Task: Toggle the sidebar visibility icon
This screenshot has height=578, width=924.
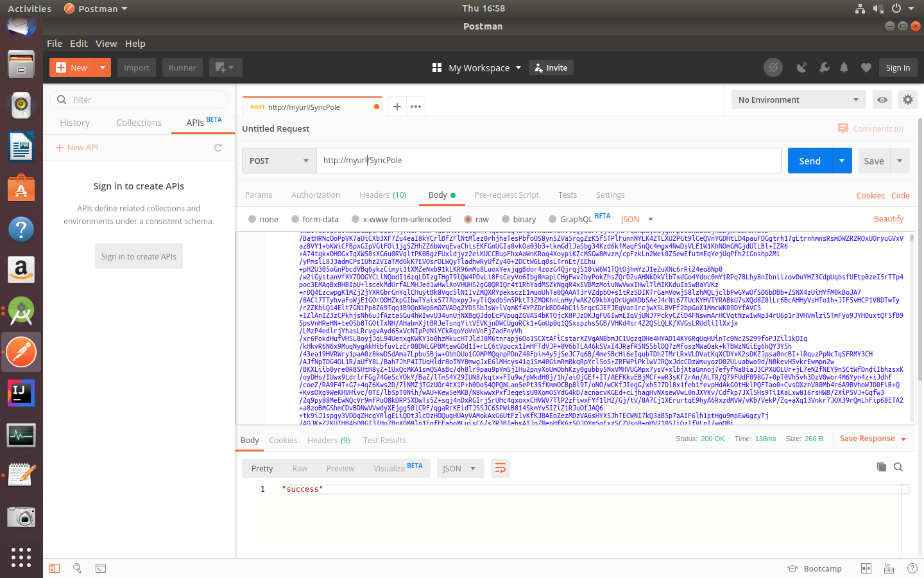Action: [x=55, y=568]
